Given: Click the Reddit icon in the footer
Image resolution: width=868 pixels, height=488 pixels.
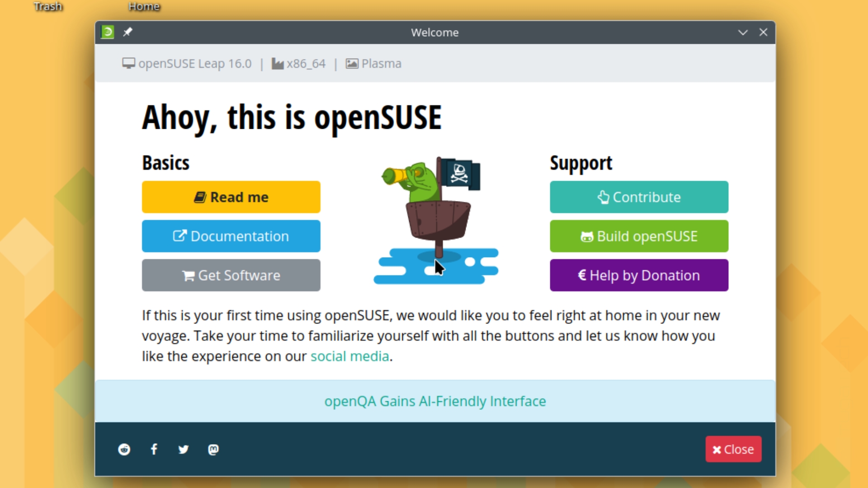Looking at the screenshot, I should [124, 449].
